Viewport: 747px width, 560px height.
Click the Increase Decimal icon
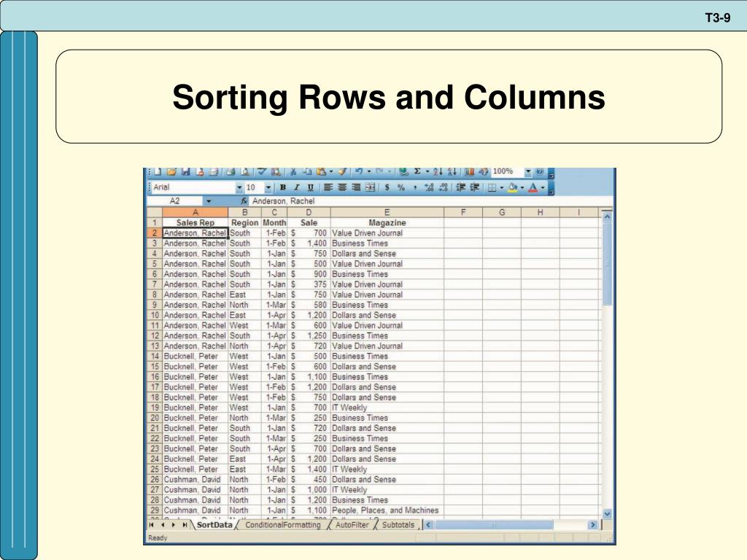click(x=429, y=187)
